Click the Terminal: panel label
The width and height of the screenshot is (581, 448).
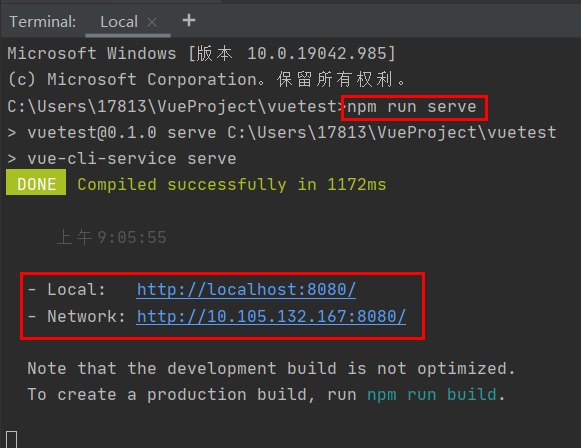click(x=43, y=22)
